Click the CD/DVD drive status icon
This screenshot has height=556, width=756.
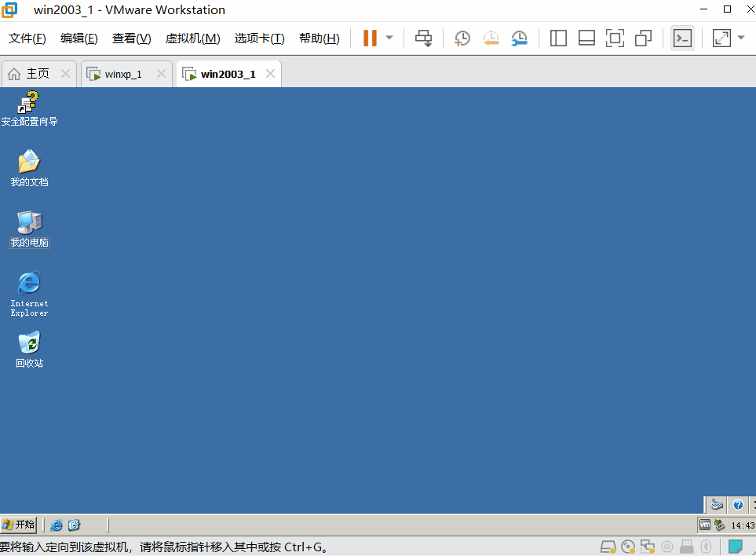coord(628,547)
